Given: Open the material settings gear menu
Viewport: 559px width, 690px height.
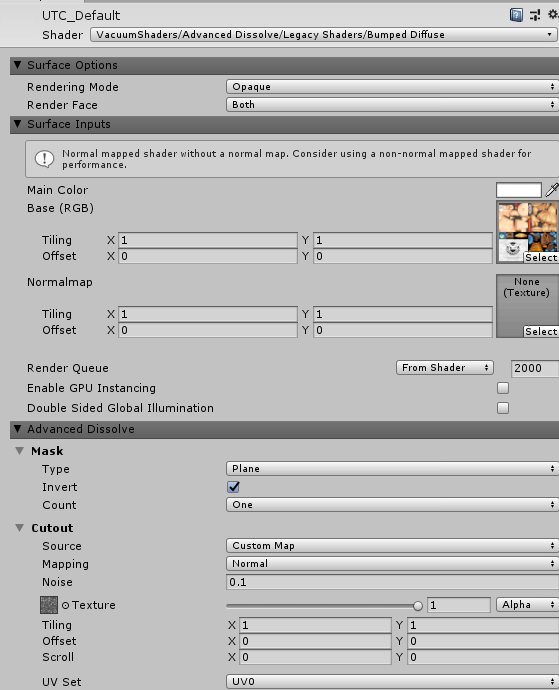Looking at the screenshot, I should pyautogui.click(x=553, y=15).
